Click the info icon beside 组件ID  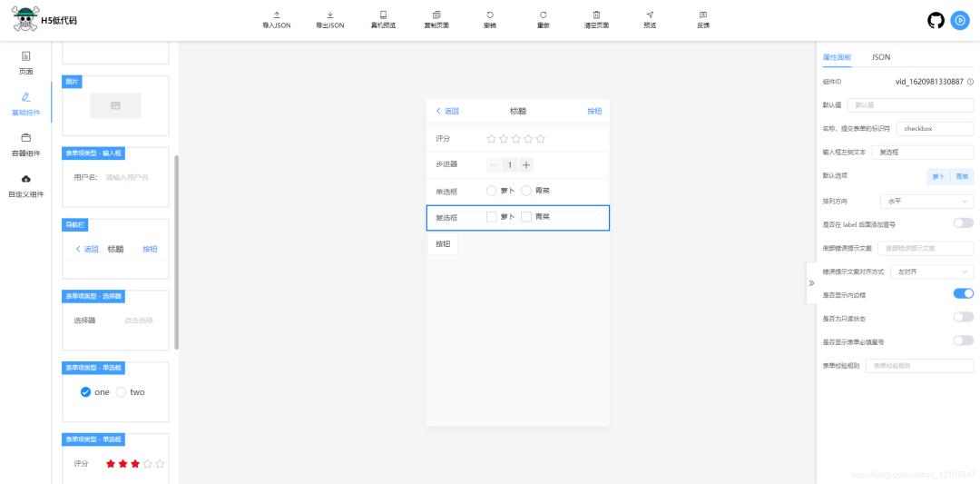pos(970,82)
